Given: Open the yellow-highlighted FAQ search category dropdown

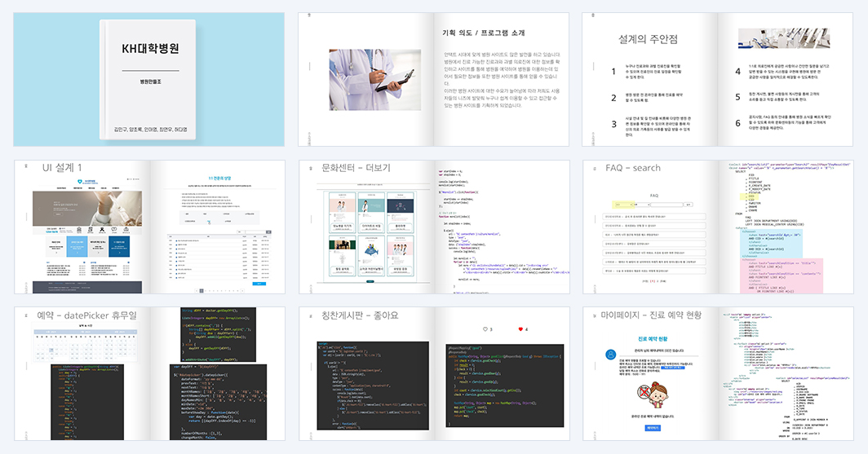Looking at the screenshot, I should click(623, 205).
